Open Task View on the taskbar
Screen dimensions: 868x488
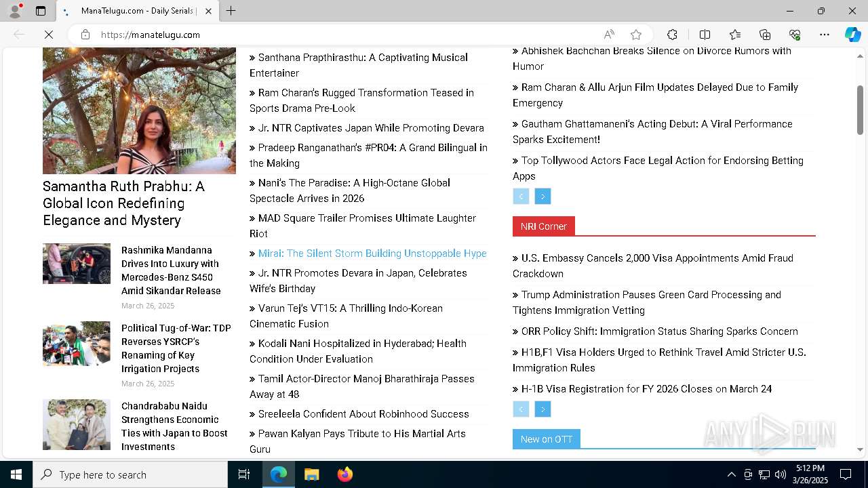pyautogui.click(x=244, y=474)
